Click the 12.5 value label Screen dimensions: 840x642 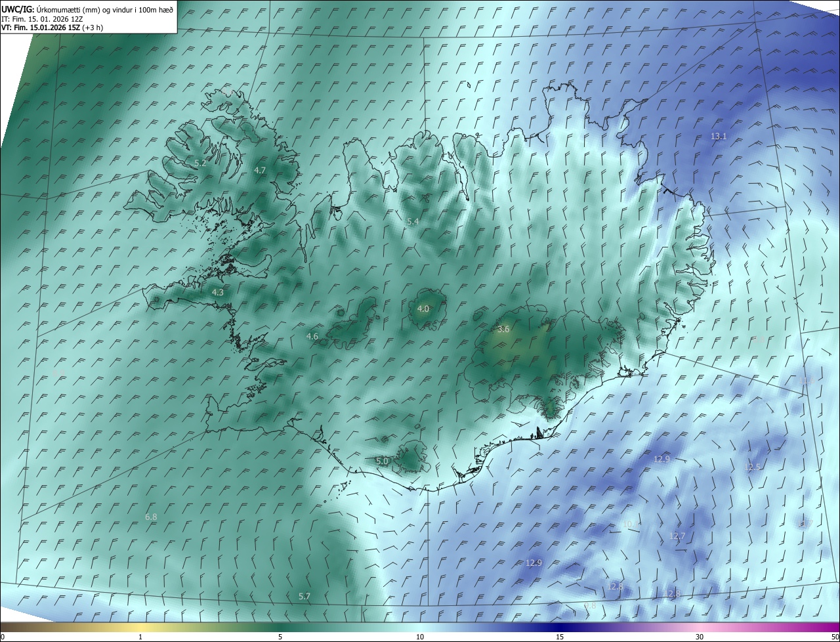752,467
